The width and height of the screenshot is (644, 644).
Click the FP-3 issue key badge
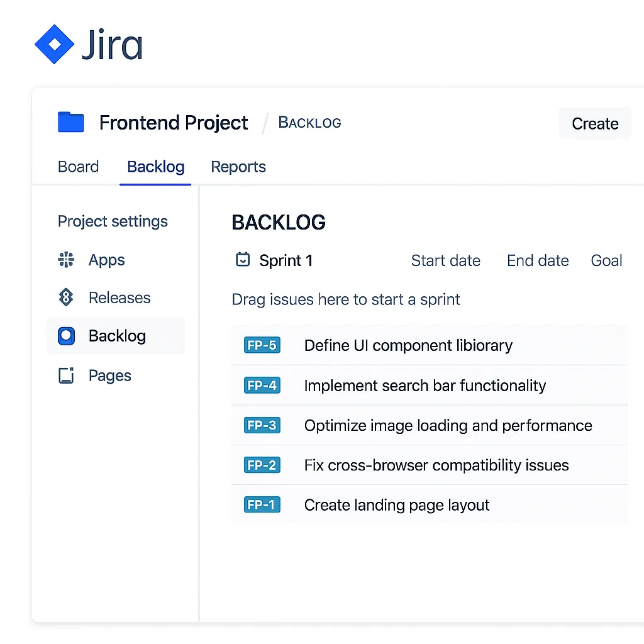262,425
